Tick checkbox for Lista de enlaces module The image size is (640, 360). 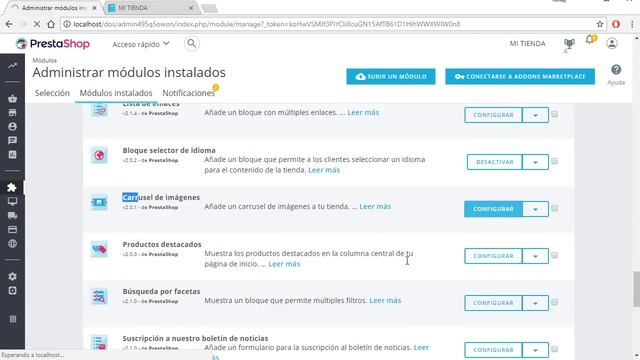[x=554, y=114]
